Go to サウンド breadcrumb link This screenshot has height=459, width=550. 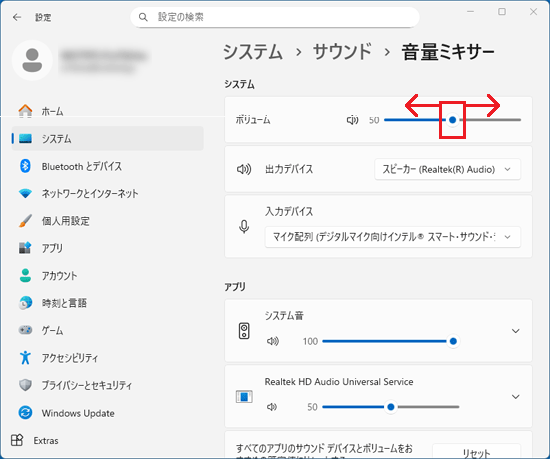click(x=342, y=52)
